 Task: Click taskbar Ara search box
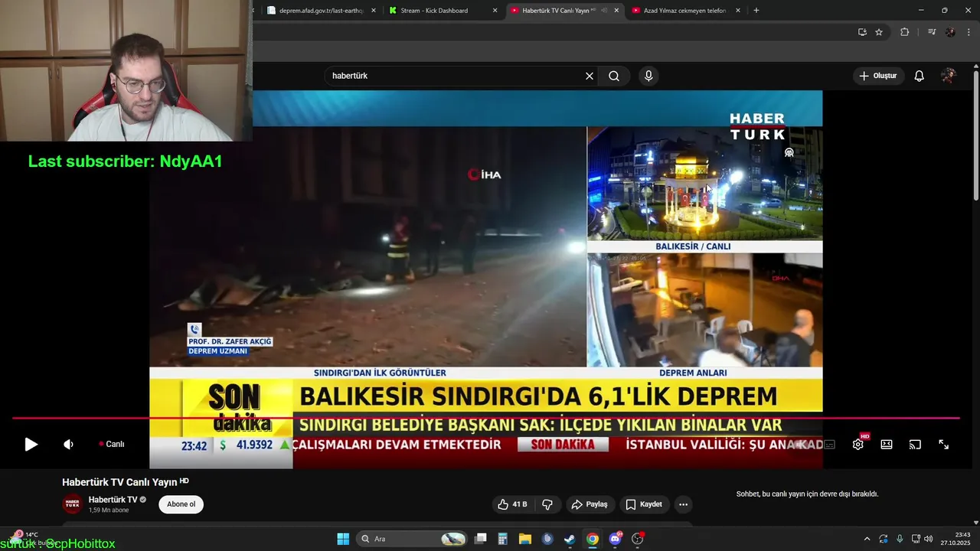point(412,539)
